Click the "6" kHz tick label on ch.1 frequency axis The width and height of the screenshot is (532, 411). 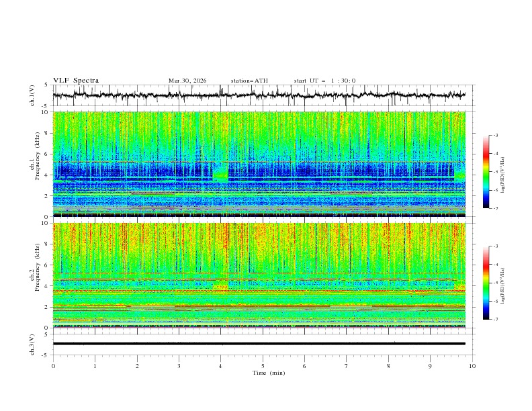47,154
